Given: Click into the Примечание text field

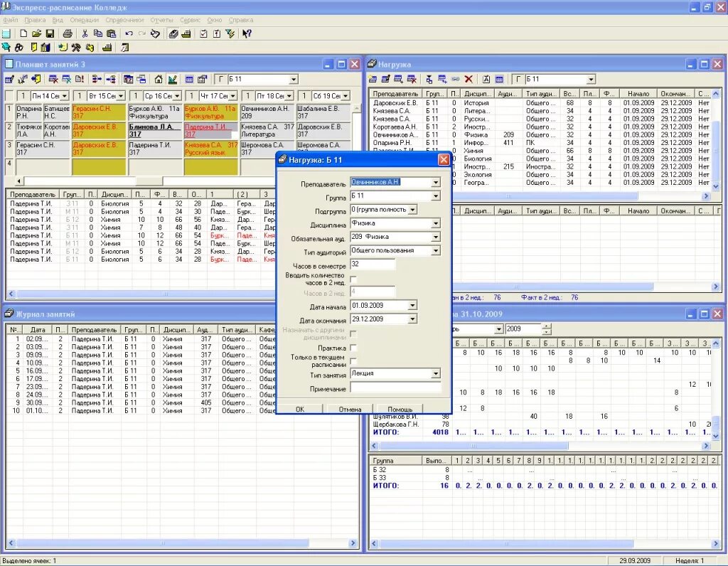Looking at the screenshot, I should 395,388.
